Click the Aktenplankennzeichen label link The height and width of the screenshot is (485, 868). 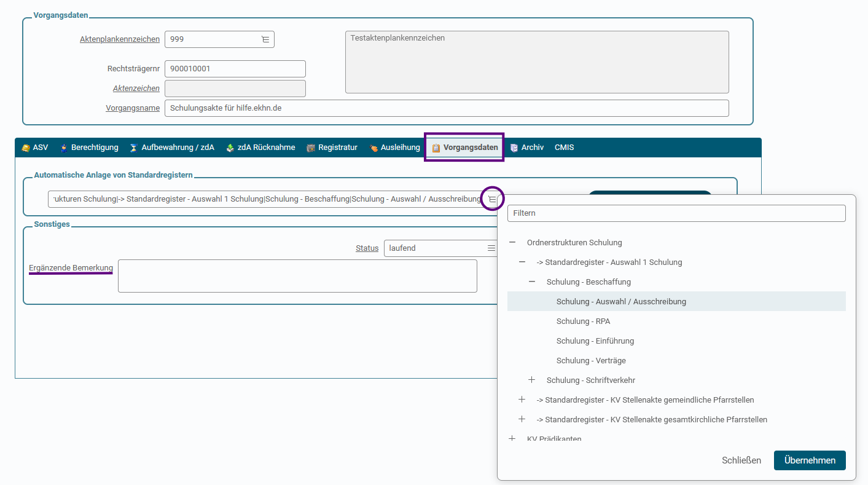click(120, 39)
